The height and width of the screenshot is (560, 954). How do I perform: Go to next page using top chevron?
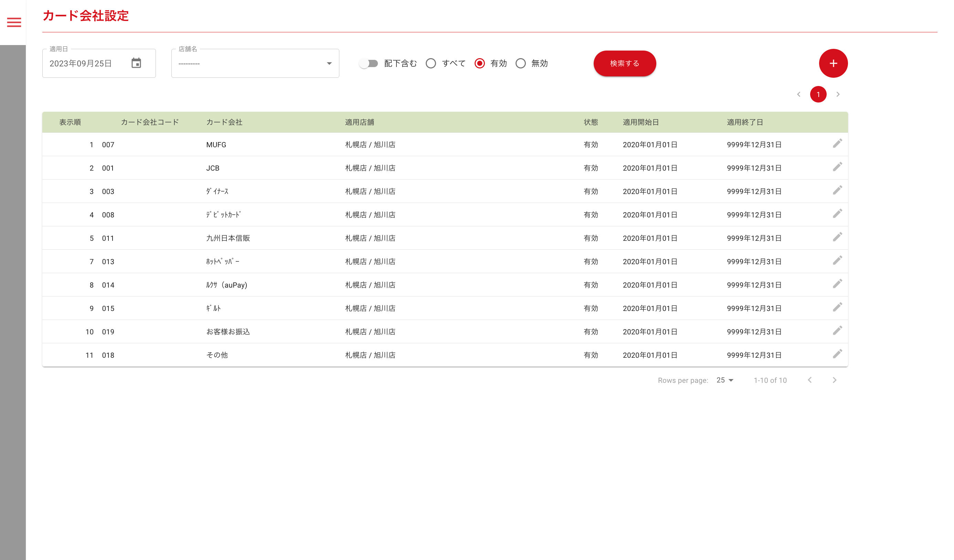pos(838,94)
